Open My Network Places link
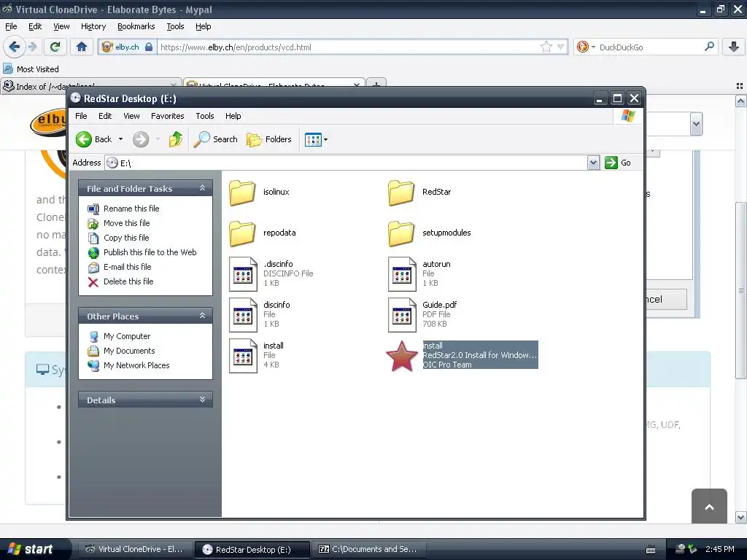 (136, 365)
